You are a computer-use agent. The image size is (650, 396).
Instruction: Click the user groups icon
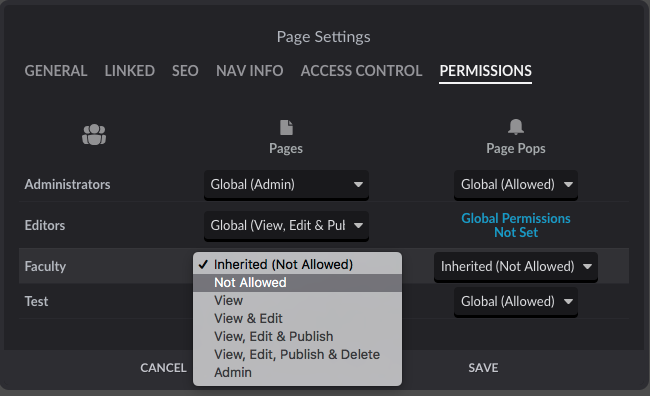click(94, 134)
